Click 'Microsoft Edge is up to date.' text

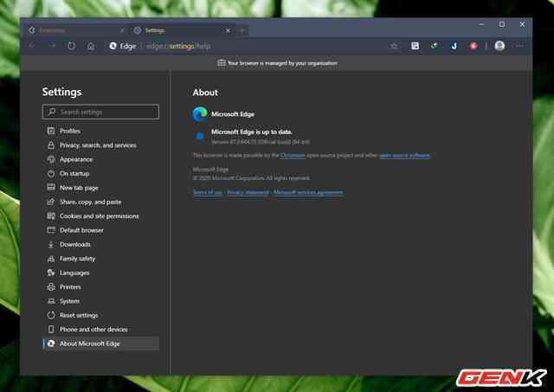252,132
